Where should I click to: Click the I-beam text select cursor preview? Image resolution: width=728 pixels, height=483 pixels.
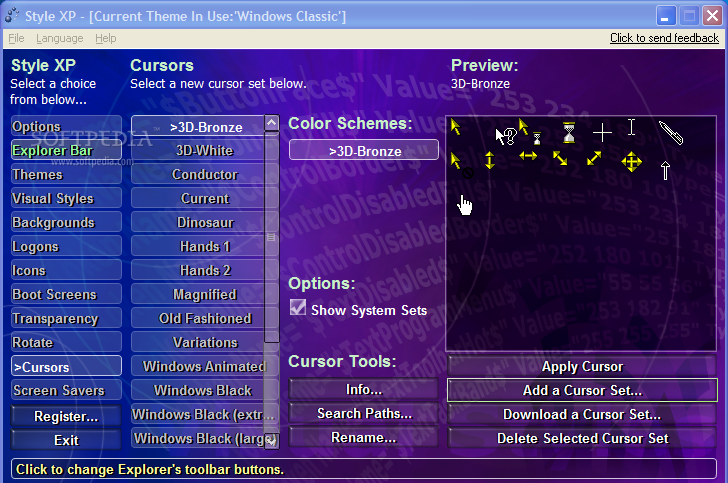click(631, 127)
